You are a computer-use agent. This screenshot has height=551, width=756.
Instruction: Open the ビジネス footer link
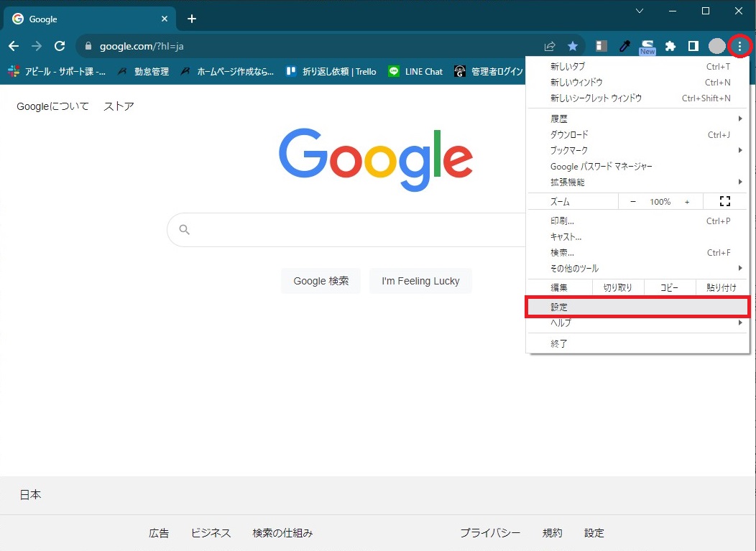(x=211, y=533)
